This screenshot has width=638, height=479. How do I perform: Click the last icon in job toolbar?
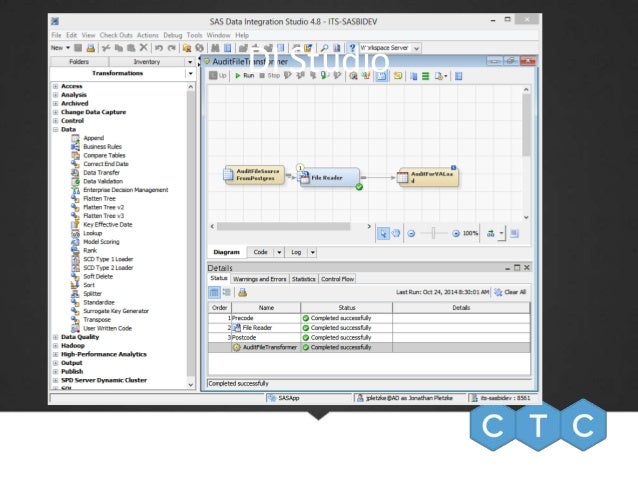pos(459,76)
